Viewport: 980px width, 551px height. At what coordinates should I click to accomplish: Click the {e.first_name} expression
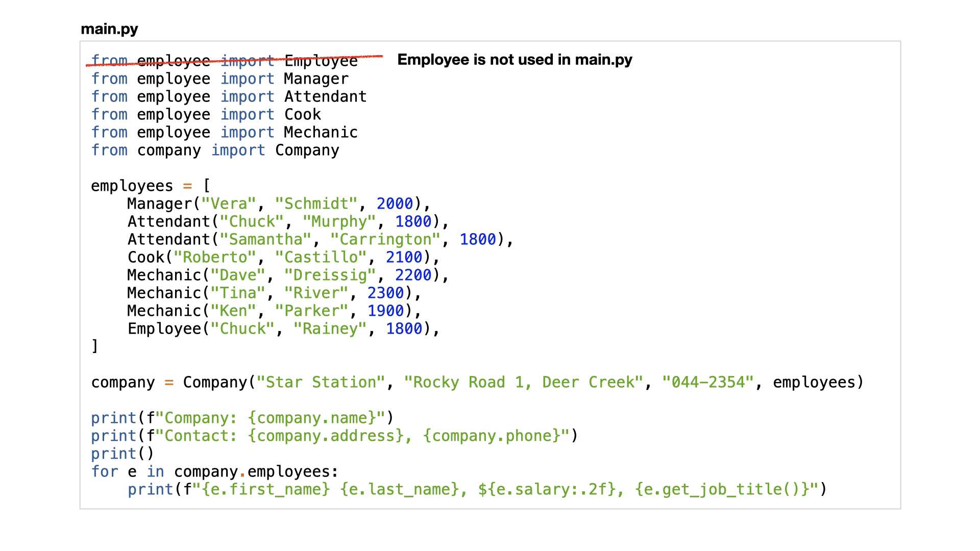tap(266, 489)
